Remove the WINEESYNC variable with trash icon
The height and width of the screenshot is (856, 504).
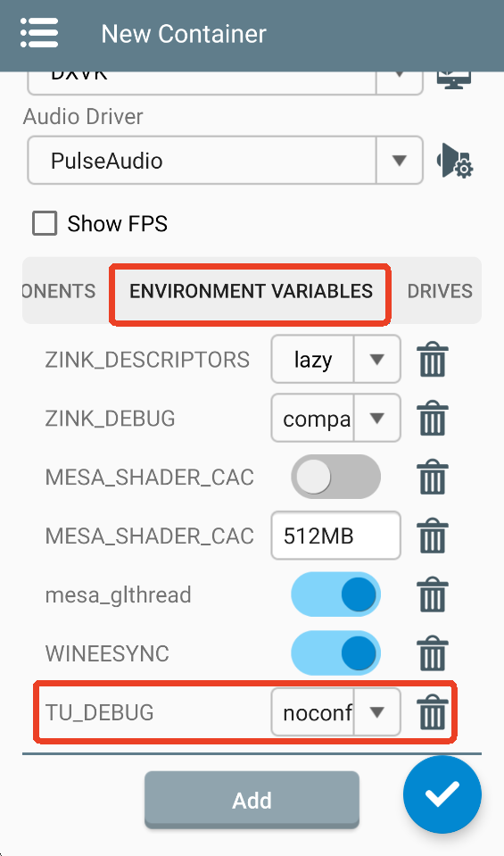pos(433,652)
